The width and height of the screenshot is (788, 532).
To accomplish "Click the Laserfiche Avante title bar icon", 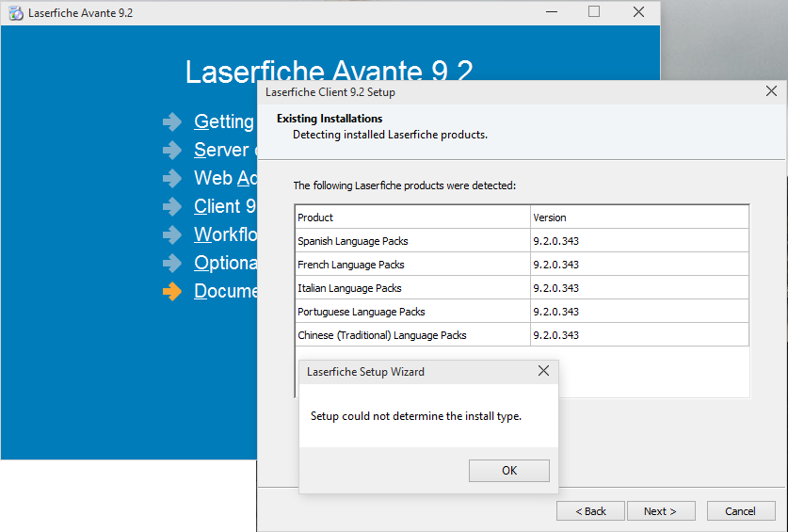I will (15, 12).
